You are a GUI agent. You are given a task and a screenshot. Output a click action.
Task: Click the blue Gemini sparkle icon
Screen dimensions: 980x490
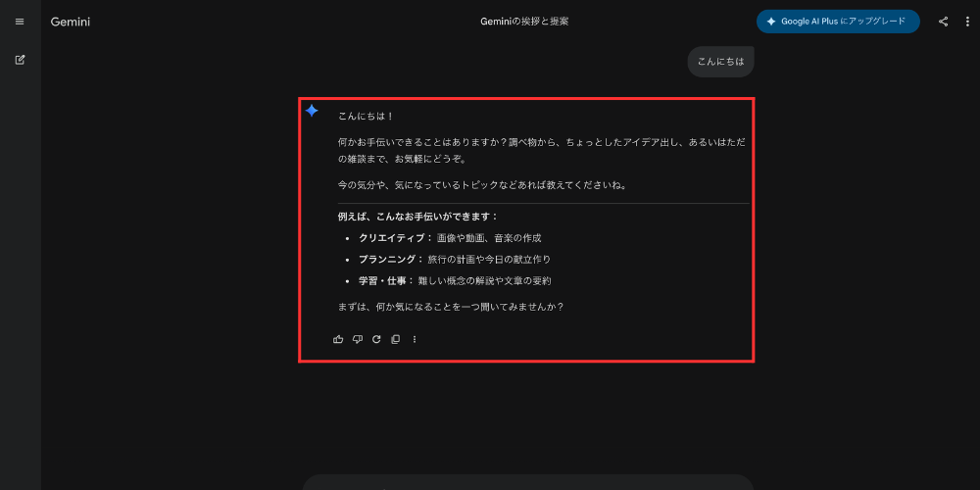312,111
